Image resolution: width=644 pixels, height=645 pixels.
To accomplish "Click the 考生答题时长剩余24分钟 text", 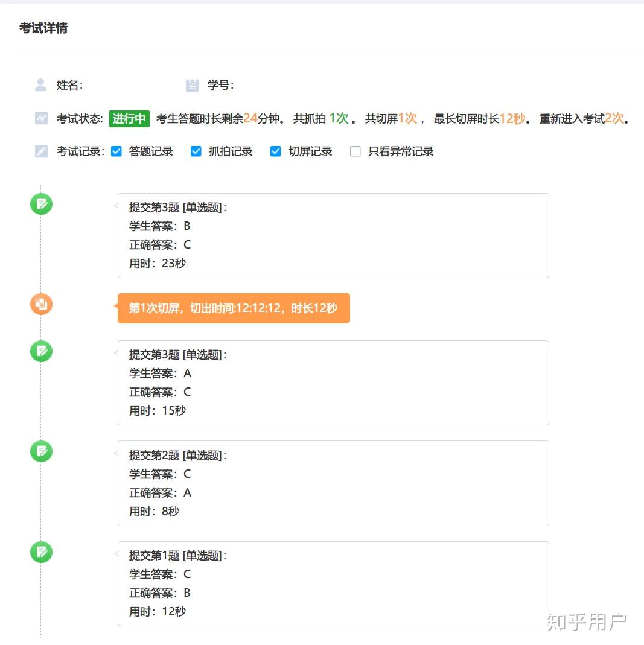I will pos(218,118).
